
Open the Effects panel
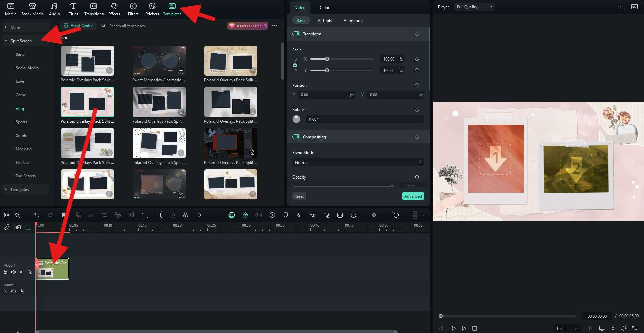coord(114,9)
